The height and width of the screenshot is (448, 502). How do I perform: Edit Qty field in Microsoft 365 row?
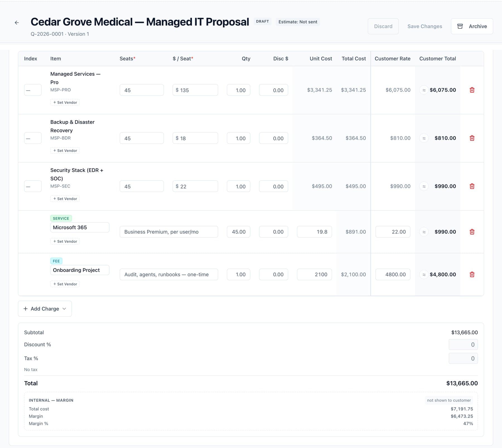pyautogui.click(x=238, y=232)
